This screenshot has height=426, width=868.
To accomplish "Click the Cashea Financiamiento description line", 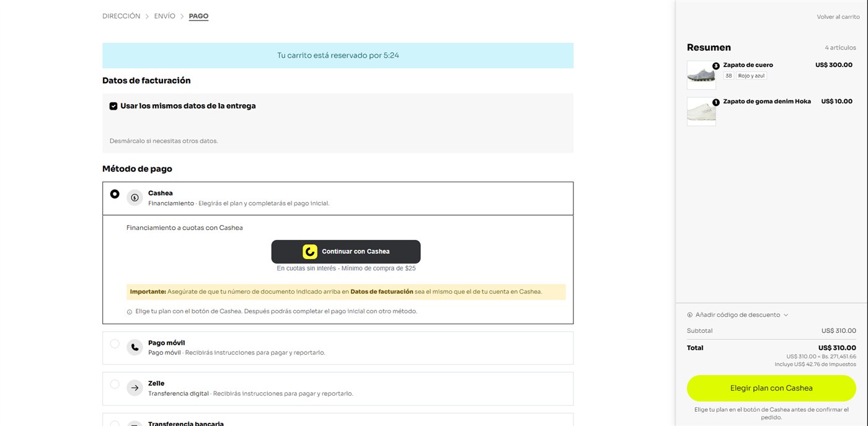I will point(239,203).
